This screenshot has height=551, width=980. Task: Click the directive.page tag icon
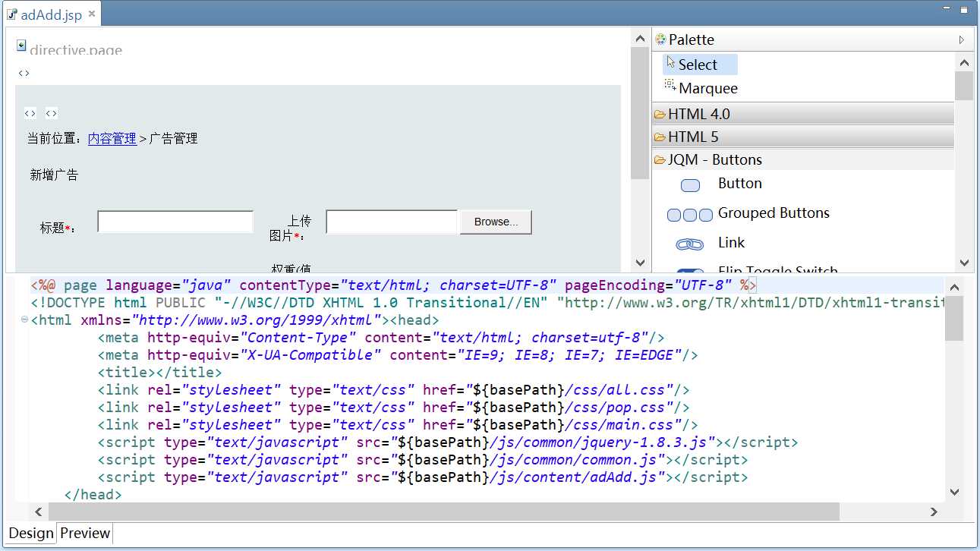(x=21, y=46)
